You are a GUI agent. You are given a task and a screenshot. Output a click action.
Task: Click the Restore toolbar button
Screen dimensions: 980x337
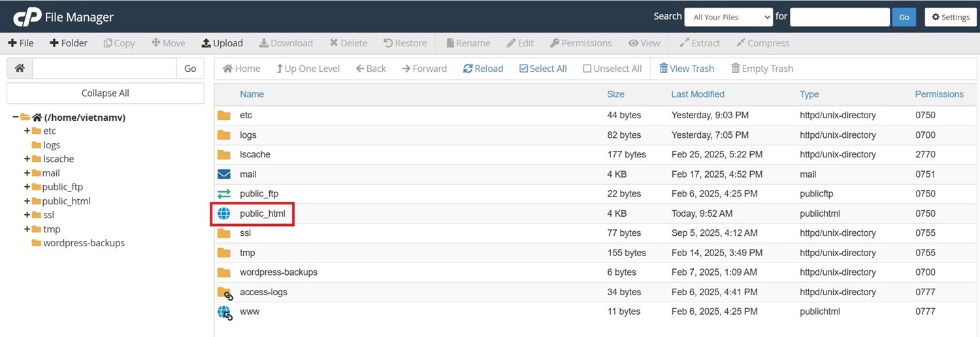pos(404,43)
